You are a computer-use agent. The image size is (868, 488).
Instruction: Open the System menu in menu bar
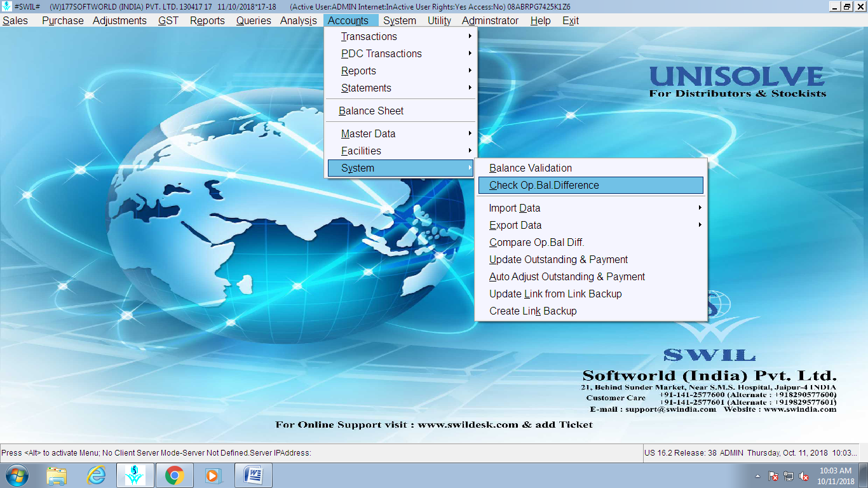400,20
